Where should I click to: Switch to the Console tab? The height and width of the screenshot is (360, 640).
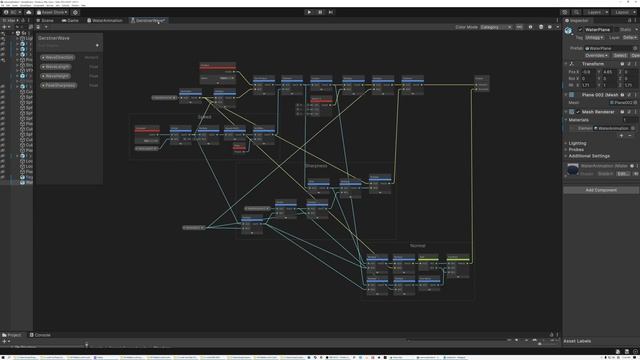point(40,335)
